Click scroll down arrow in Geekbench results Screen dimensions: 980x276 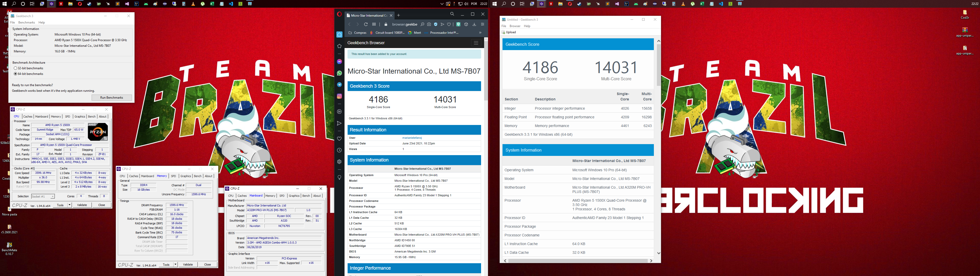[x=658, y=253]
